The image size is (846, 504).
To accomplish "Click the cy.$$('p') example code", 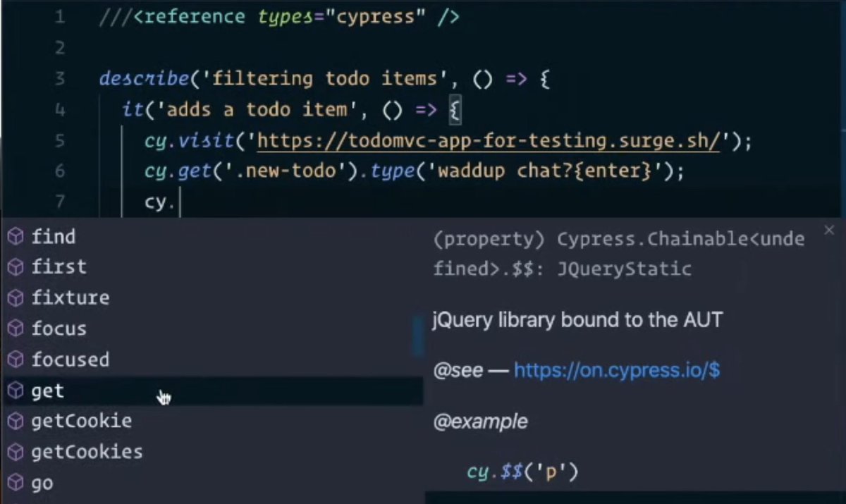I will [x=522, y=471].
